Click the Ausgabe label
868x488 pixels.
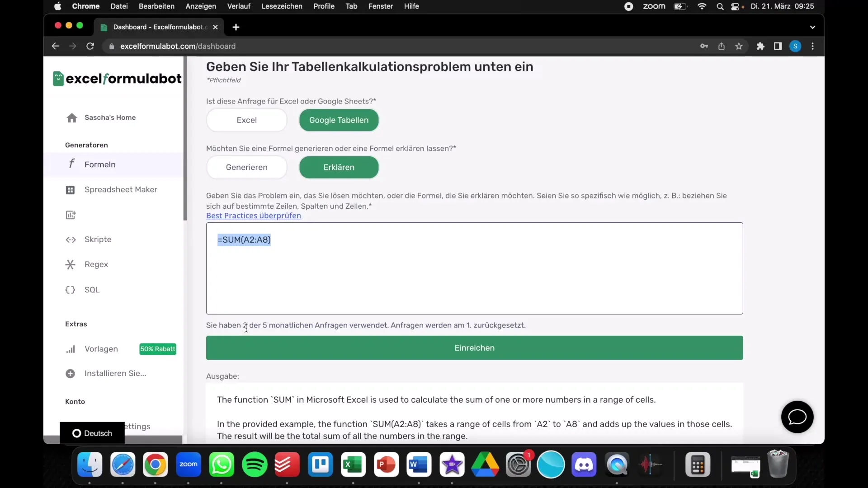(x=222, y=376)
